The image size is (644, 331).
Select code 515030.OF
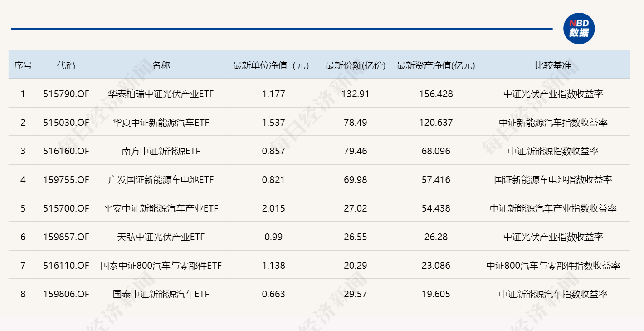pyautogui.click(x=66, y=123)
